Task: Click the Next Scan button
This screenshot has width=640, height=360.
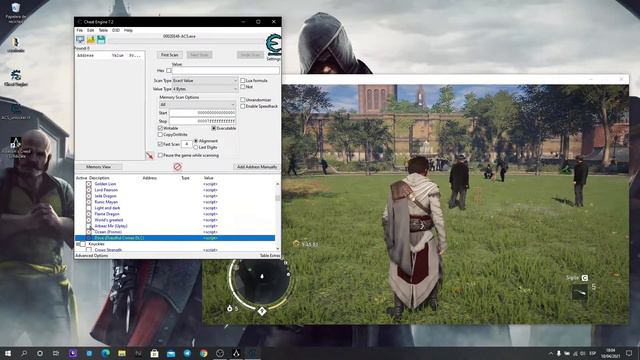Action: (x=199, y=55)
